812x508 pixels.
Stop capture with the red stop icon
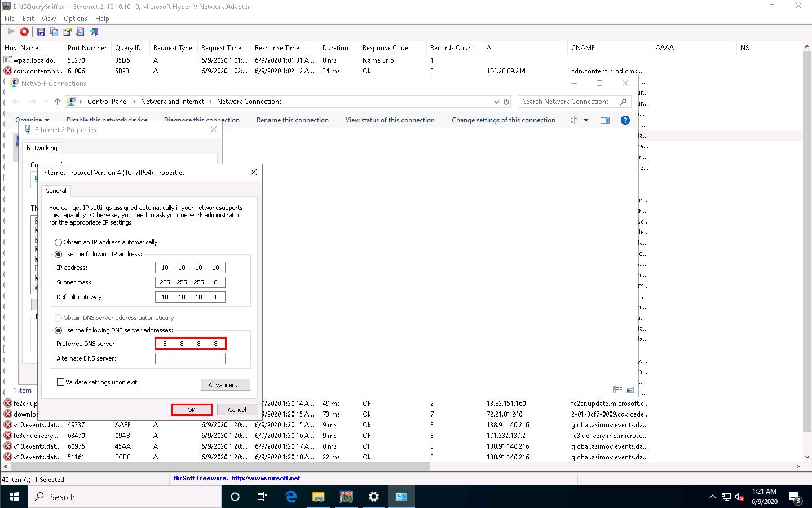click(x=24, y=32)
